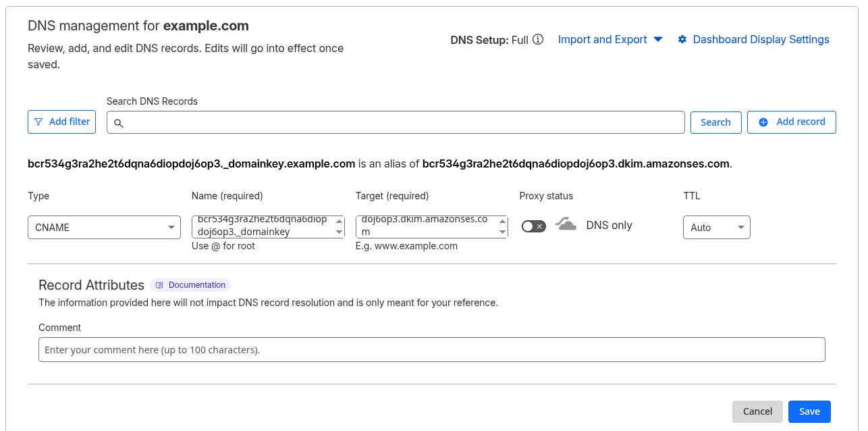Focus the Comment text field
Image resolution: width=868 pixels, height=431 pixels.
point(431,350)
